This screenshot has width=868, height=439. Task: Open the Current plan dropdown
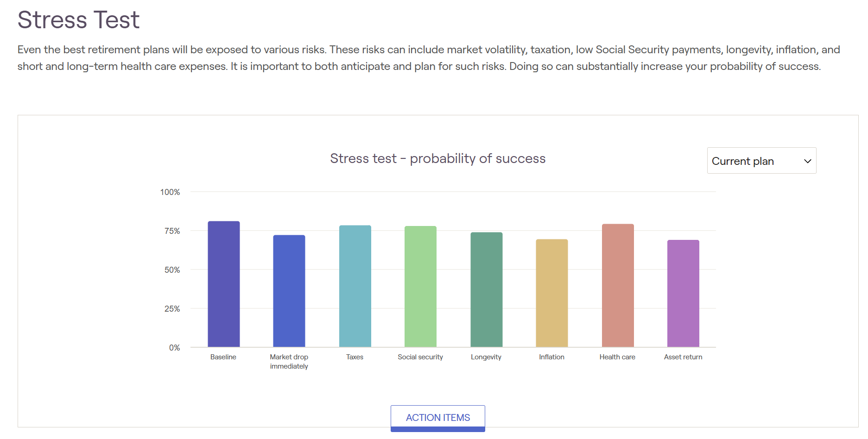[761, 161]
